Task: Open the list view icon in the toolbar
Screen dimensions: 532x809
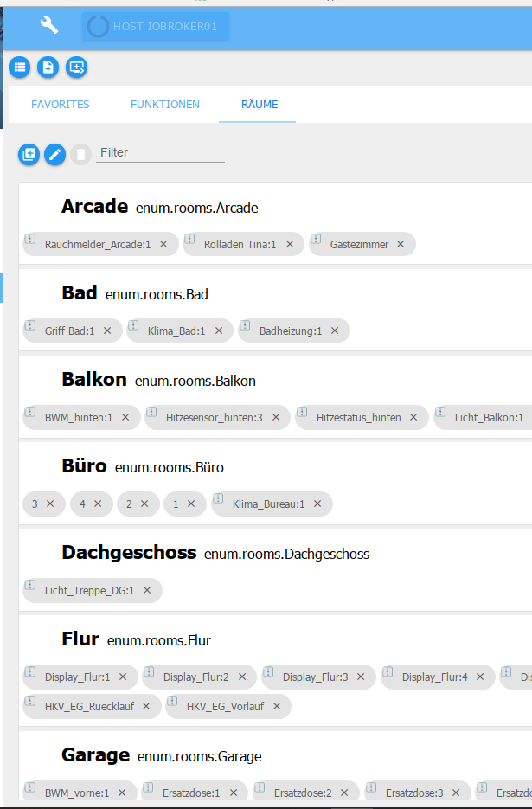Action: pos(20,67)
